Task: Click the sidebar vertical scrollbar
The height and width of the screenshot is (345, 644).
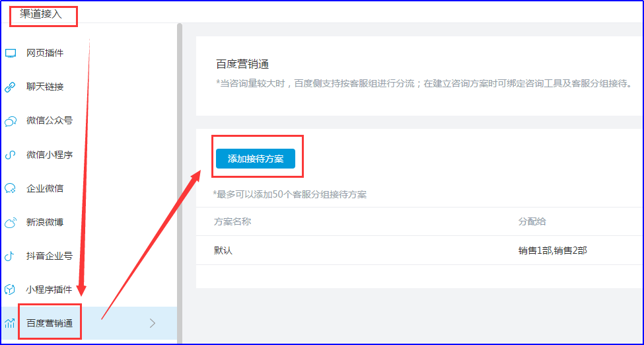Action: click(179, 165)
